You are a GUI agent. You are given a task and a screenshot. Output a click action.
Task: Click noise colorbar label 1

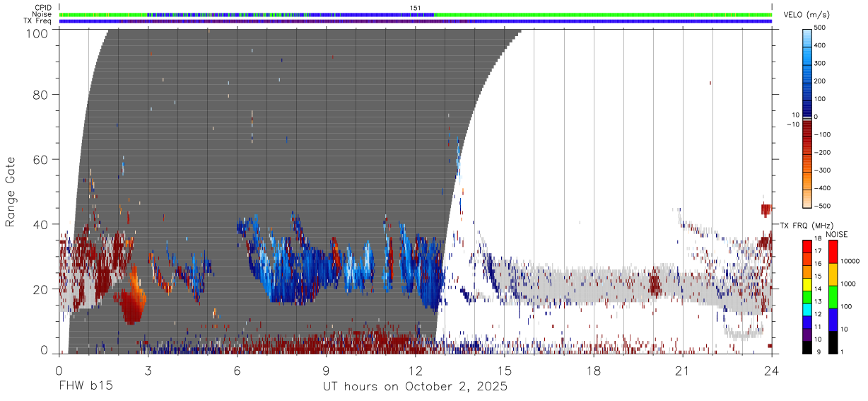pos(842,352)
